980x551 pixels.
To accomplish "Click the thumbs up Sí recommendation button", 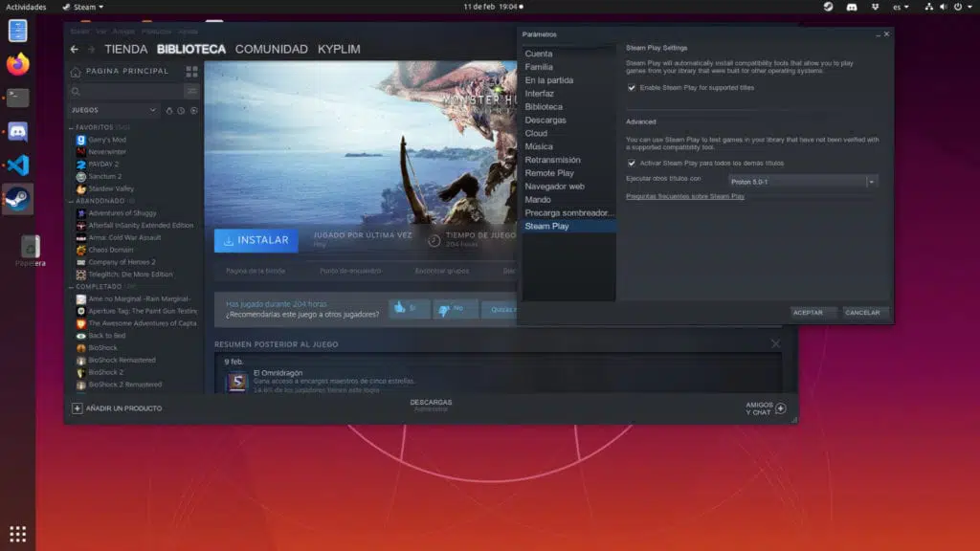I will tap(409, 309).
